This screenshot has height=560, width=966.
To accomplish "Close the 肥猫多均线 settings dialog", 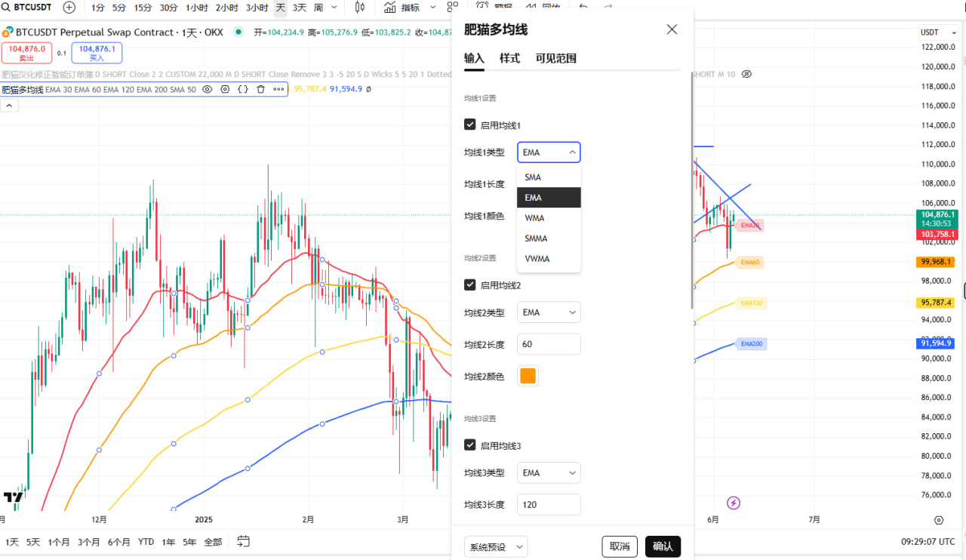I will click(672, 29).
